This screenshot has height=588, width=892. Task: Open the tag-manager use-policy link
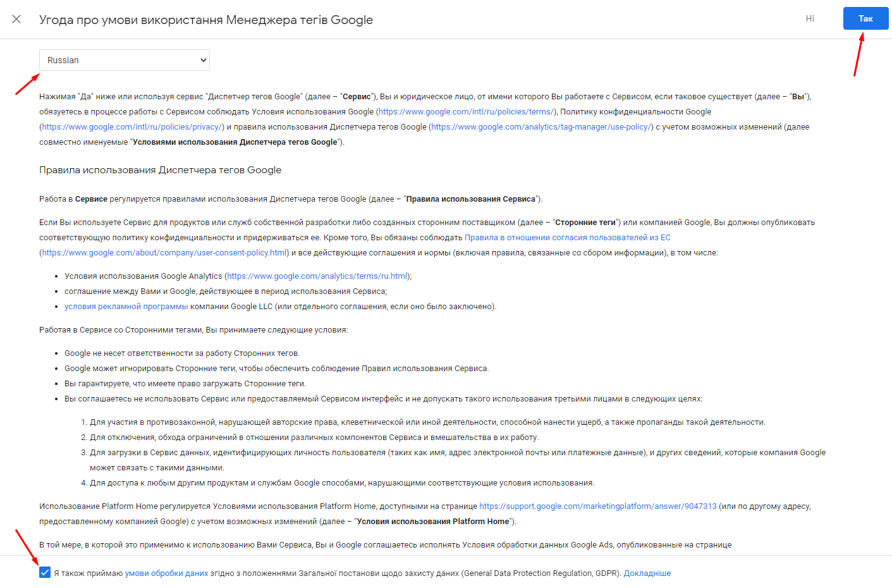(541, 127)
